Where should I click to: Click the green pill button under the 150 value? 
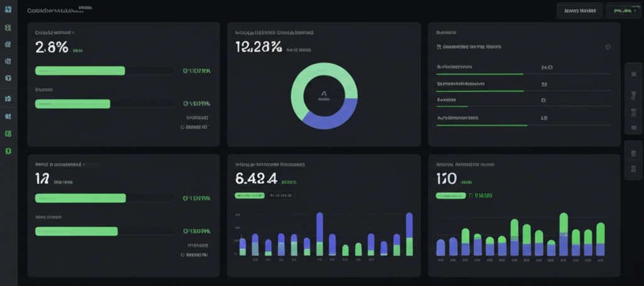coord(450,195)
